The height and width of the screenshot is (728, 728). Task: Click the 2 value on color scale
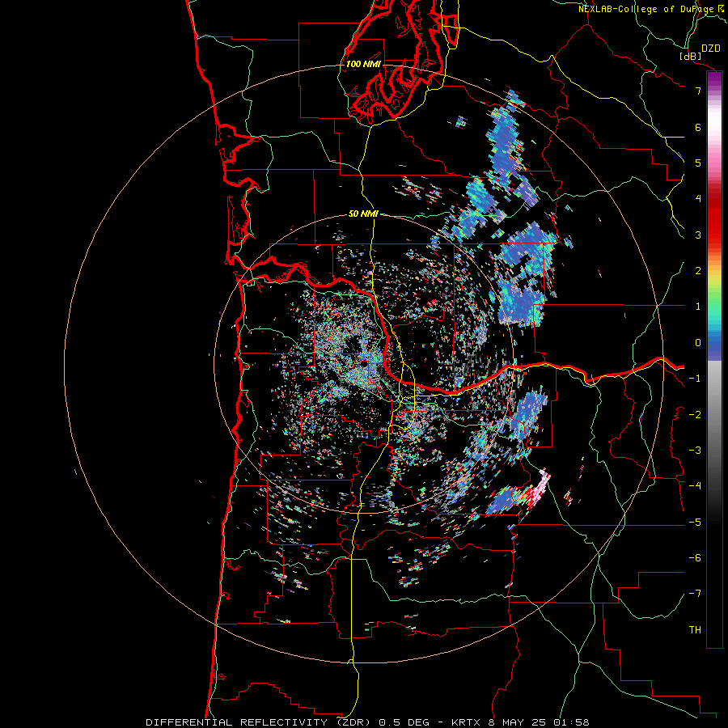698,271
